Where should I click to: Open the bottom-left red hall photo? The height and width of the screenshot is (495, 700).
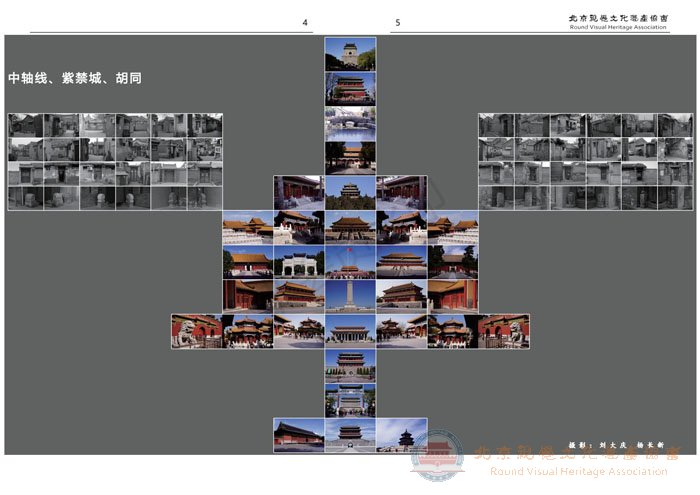[x=299, y=434]
